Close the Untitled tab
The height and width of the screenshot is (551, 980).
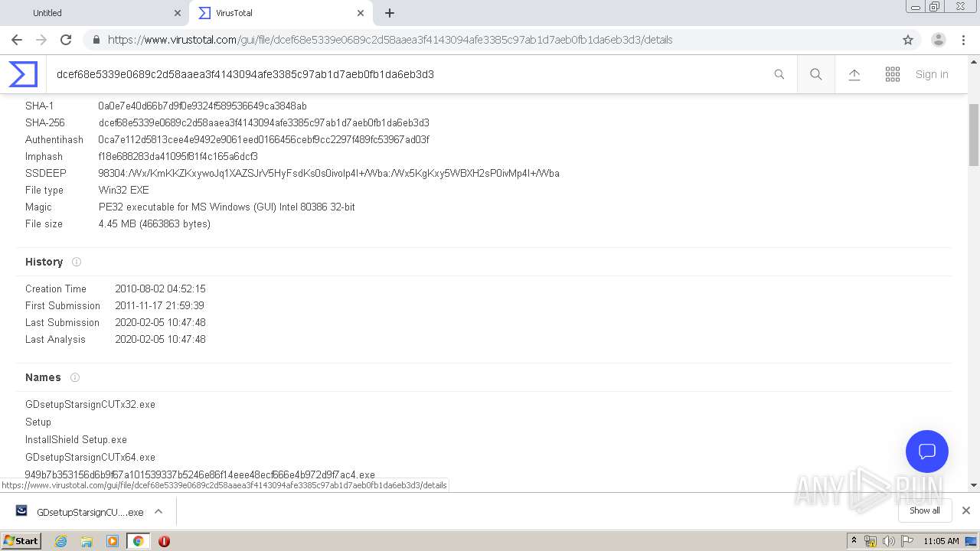coord(178,13)
